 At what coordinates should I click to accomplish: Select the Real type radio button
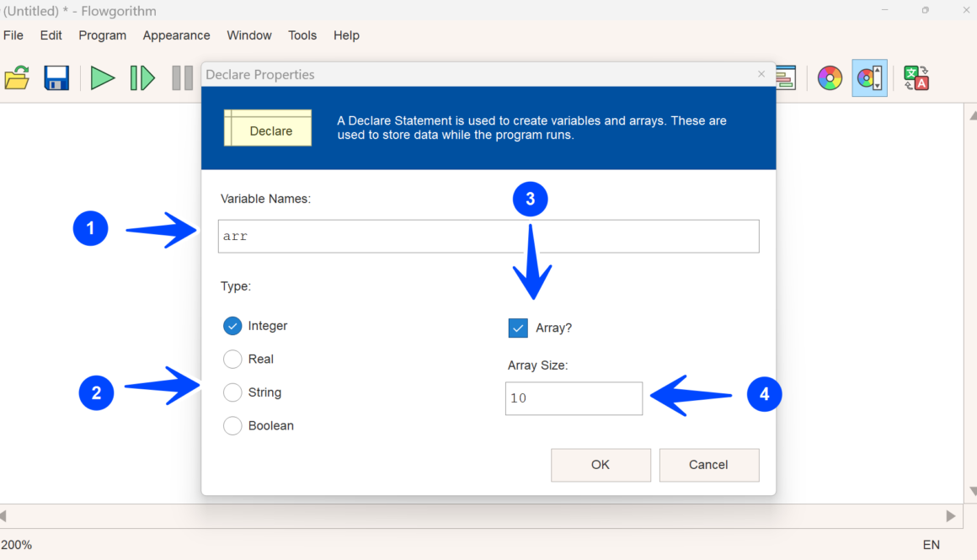tap(232, 359)
